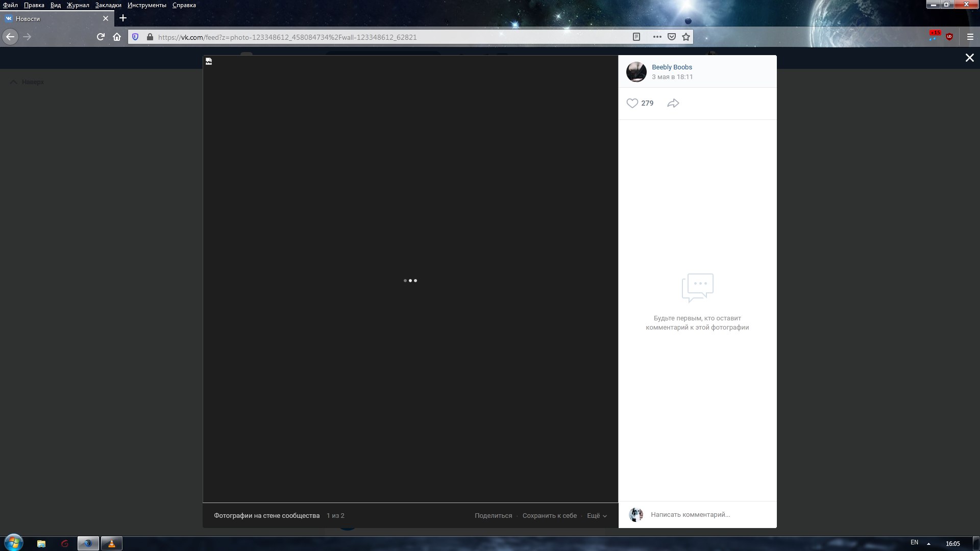This screenshot has width=980, height=551.
Task: Open page actions three-dot menu
Action: (657, 37)
